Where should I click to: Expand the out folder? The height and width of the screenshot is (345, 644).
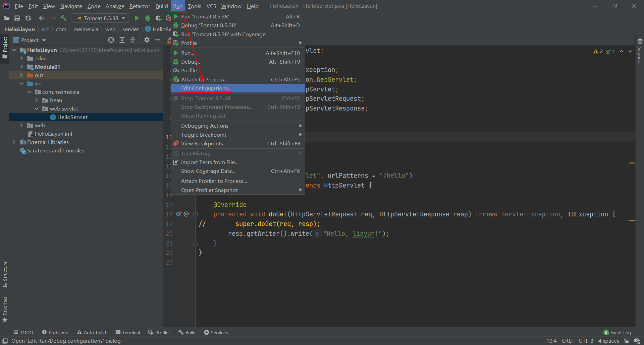pyautogui.click(x=21, y=75)
